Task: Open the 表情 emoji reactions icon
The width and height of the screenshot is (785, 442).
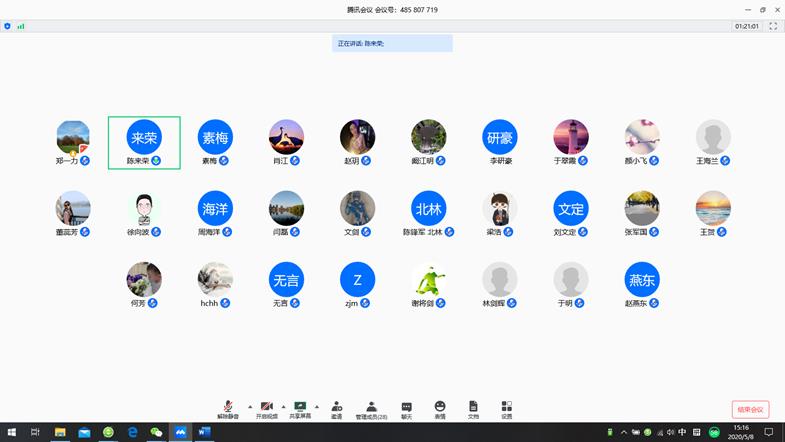Action: [440, 408]
